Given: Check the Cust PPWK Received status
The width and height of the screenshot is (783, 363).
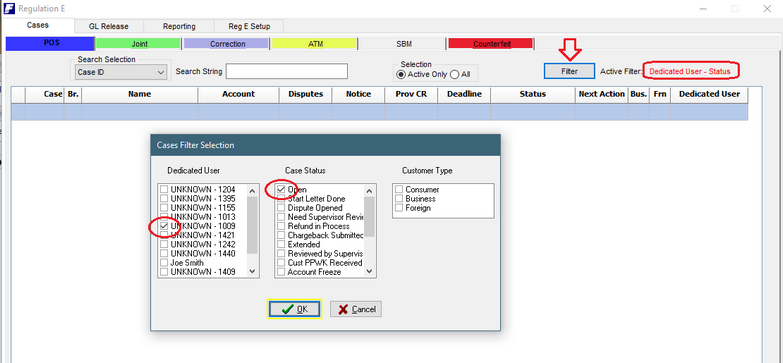Looking at the screenshot, I should tap(281, 263).
